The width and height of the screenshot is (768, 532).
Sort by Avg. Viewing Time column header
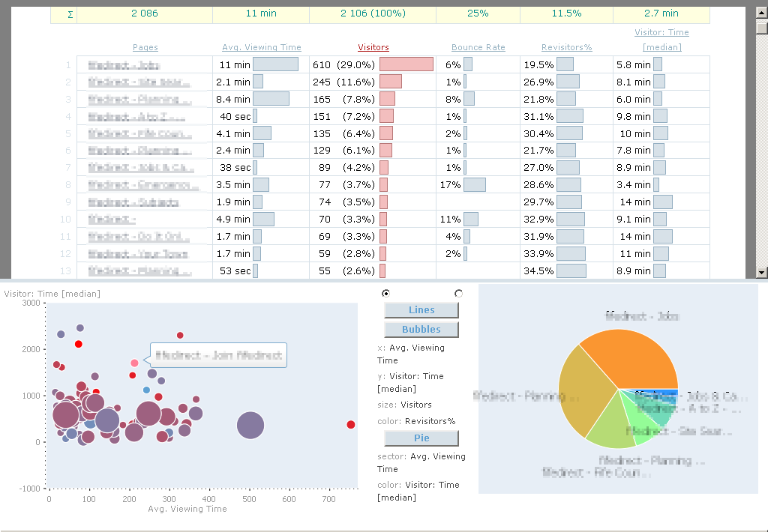261,47
